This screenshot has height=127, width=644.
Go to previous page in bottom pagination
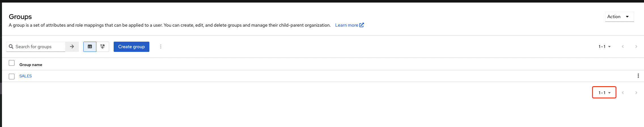623,93
